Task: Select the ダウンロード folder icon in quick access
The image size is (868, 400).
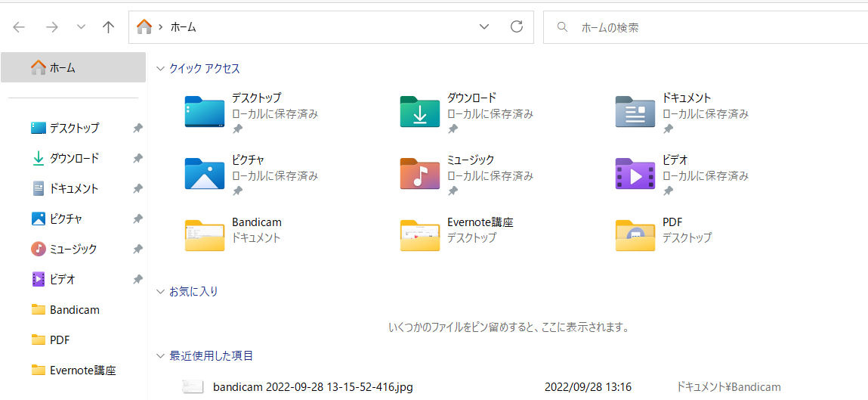Action: [x=419, y=112]
